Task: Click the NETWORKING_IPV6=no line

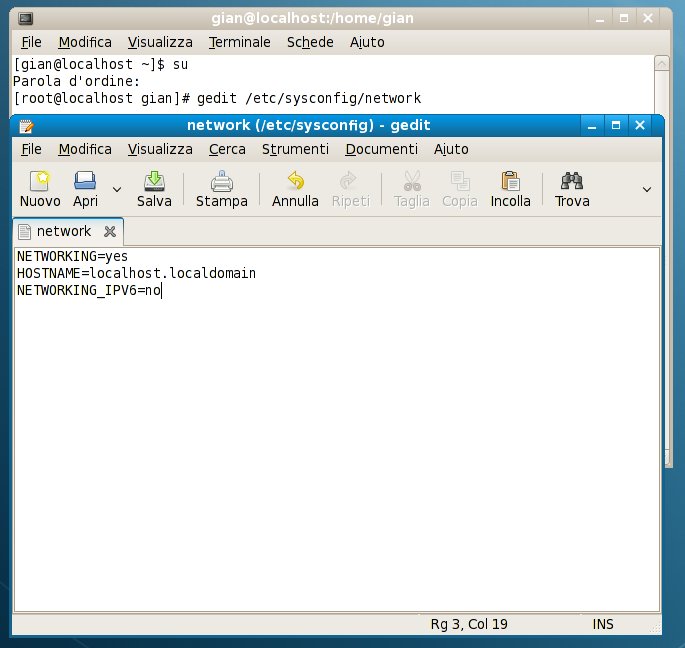Action: (x=89, y=290)
